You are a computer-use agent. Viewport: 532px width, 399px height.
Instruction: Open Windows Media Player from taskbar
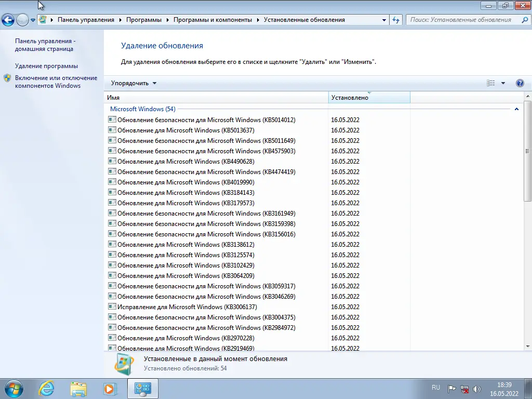pos(110,389)
